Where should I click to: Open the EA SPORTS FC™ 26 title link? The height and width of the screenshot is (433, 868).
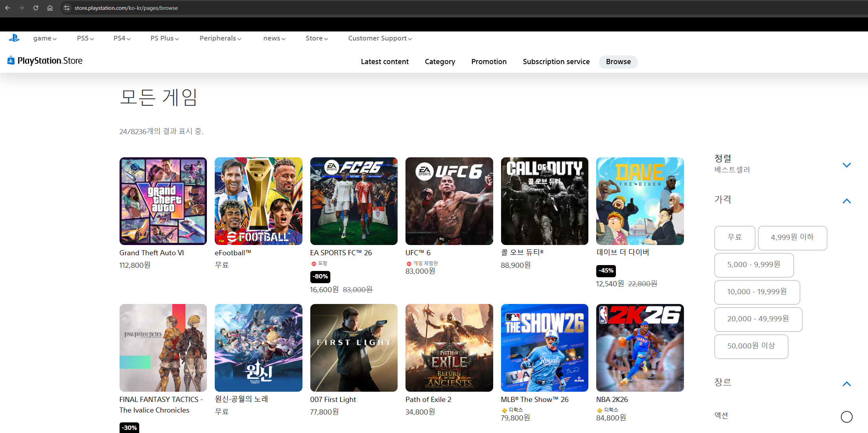(341, 253)
